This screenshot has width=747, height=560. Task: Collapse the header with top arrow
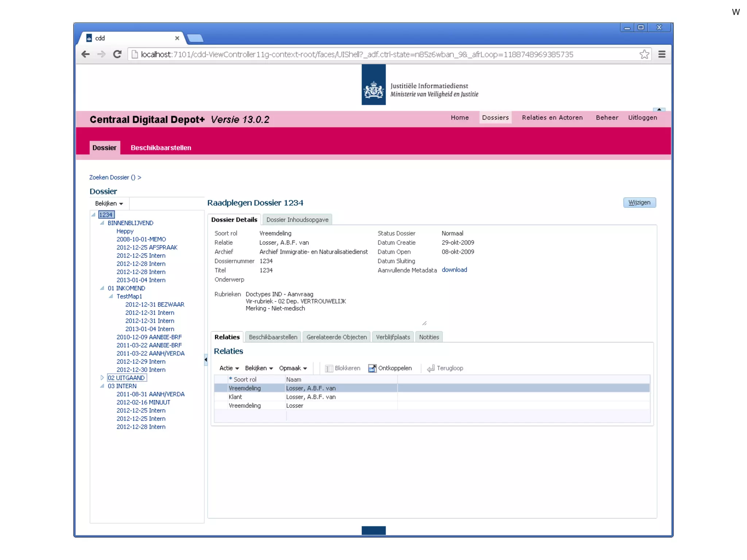click(659, 109)
